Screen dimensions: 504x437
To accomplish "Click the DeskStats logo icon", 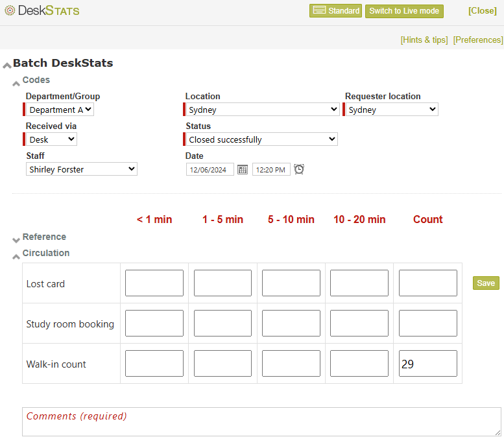I will [10, 10].
